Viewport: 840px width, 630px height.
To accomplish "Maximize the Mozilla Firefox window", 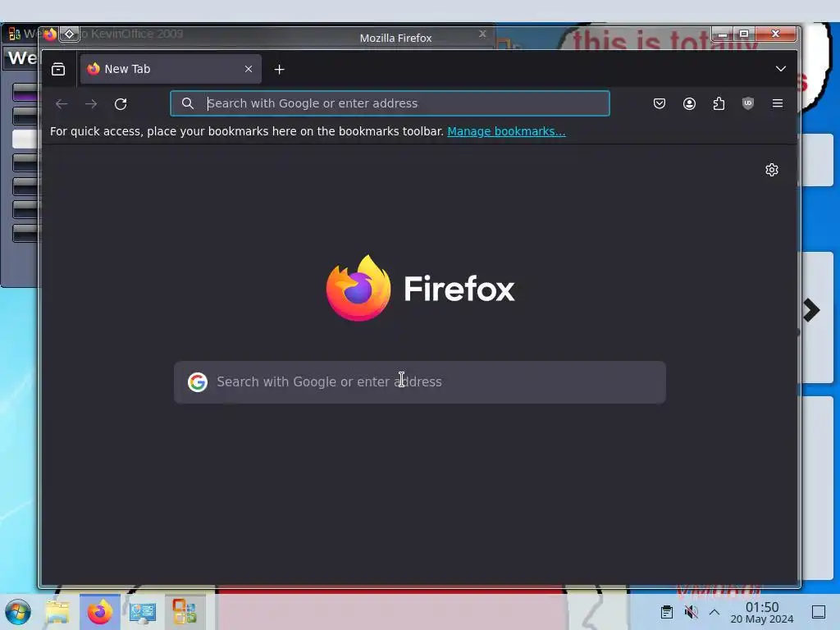I will pyautogui.click(x=744, y=34).
